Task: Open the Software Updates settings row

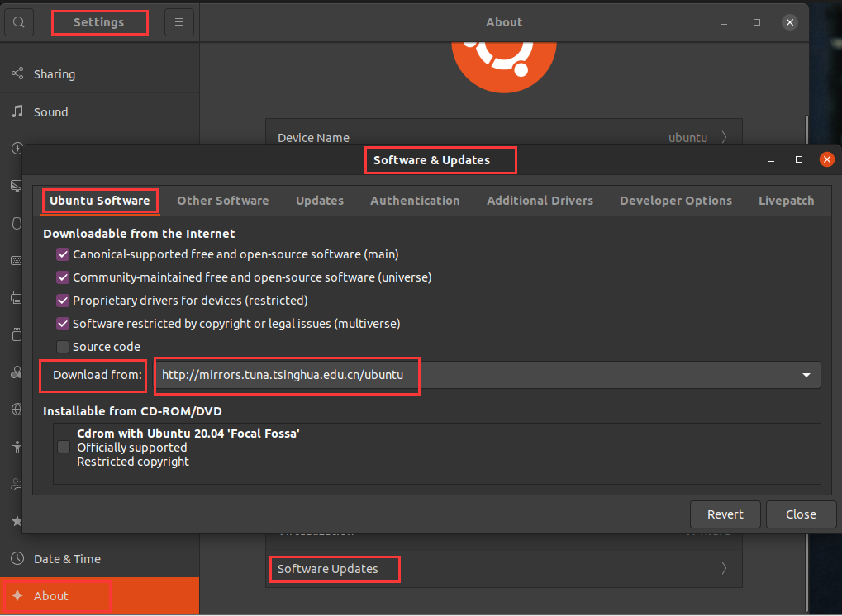Action: pyautogui.click(x=334, y=569)
